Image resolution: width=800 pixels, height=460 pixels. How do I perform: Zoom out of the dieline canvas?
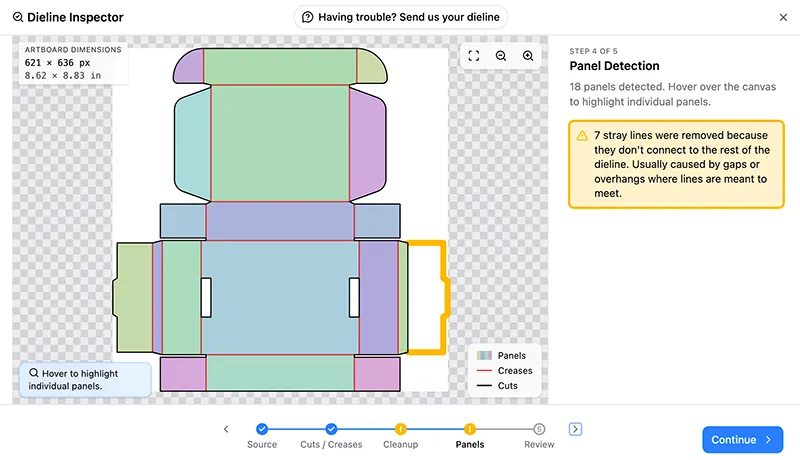pyautogui.click(x=501, y=56)
